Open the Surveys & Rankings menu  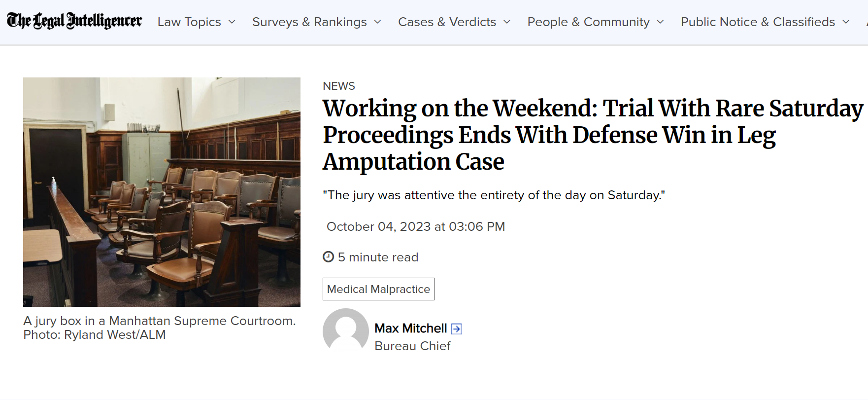tap(309, 22)
